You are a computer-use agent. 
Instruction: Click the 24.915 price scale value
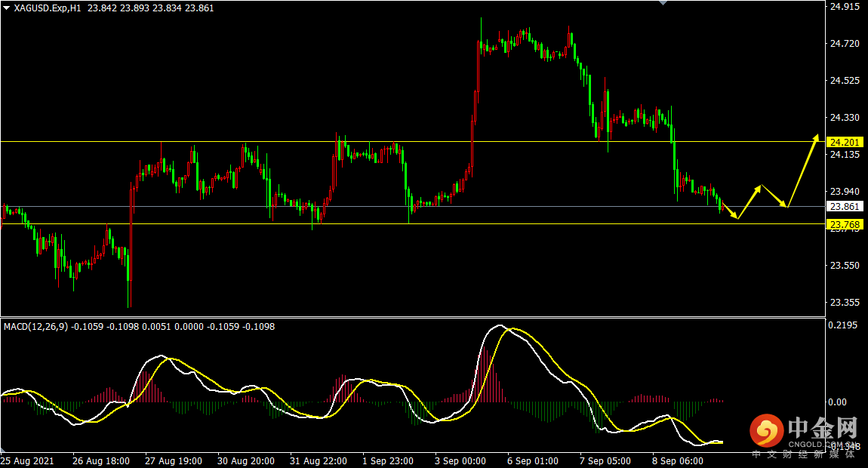[844, 7]
